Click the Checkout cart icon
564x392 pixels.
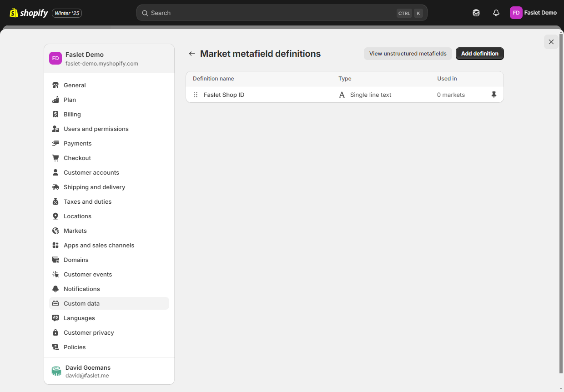coord(55,158)
